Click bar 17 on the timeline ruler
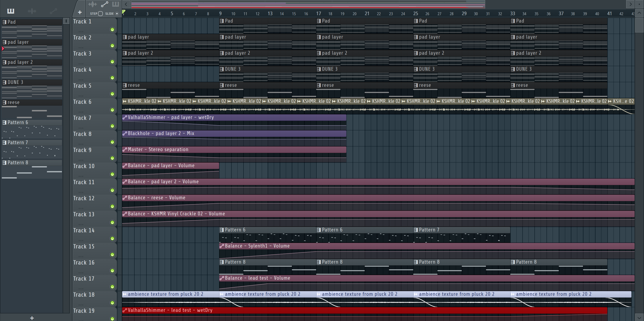 (318, 14)
